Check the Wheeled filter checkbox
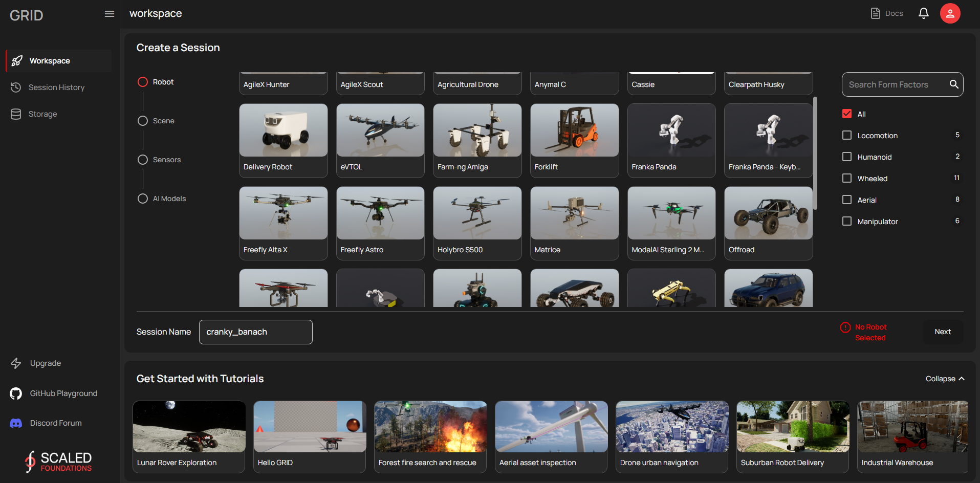 [847, 178]
